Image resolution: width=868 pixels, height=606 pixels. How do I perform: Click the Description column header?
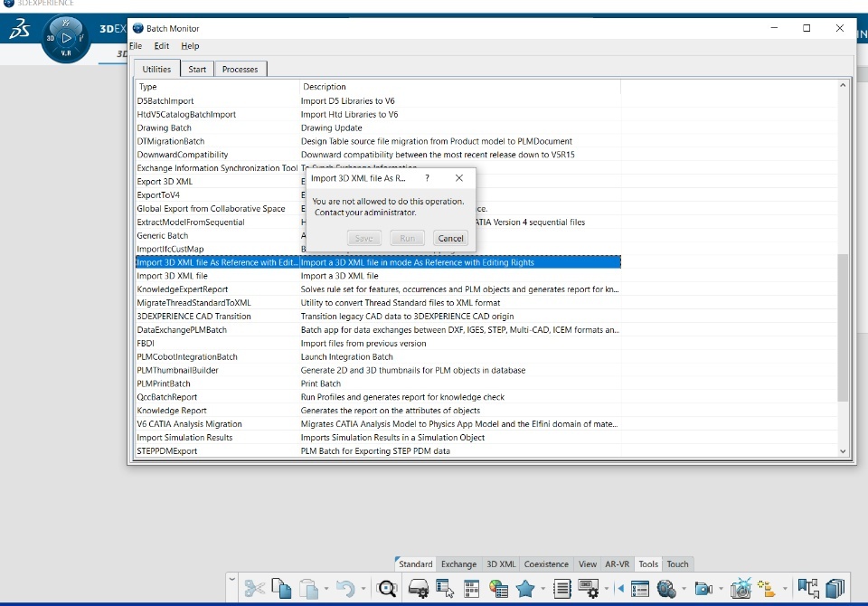pos(460,87)
